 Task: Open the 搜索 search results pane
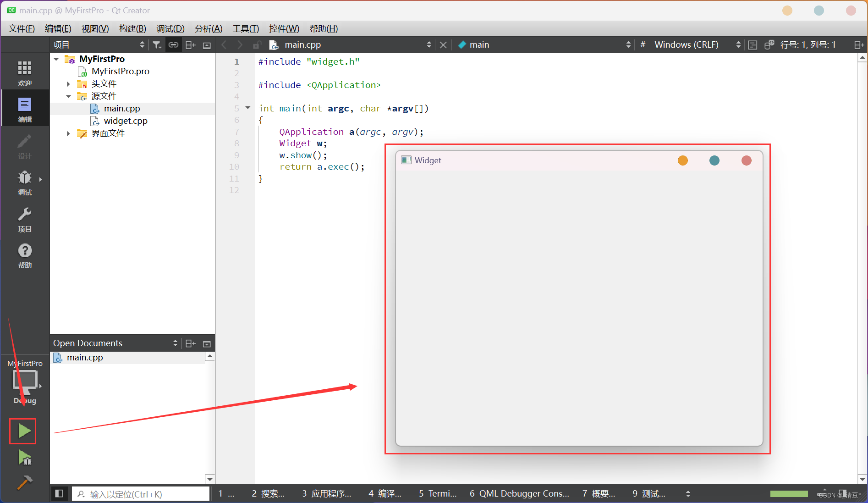[x=268, y=494]
